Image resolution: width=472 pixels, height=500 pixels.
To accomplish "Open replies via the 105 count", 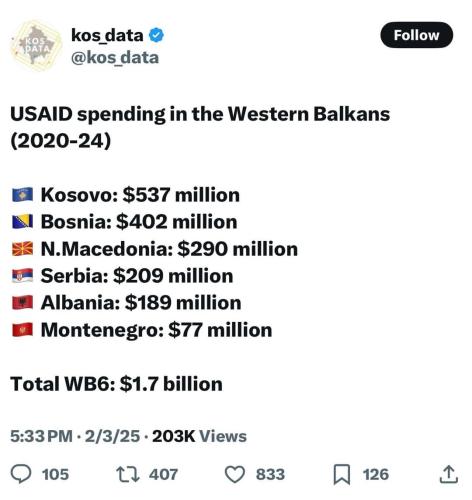I will (x=55, y=474).
